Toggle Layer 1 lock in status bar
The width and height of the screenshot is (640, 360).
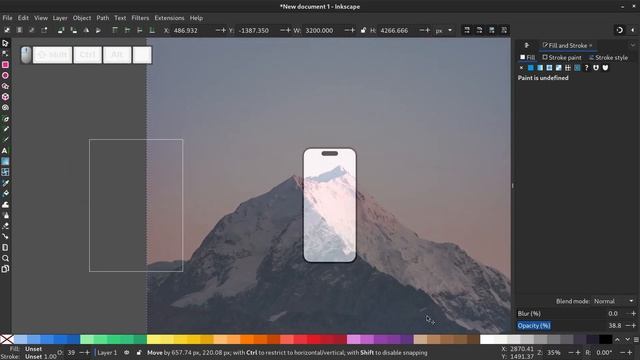[139, 353]
